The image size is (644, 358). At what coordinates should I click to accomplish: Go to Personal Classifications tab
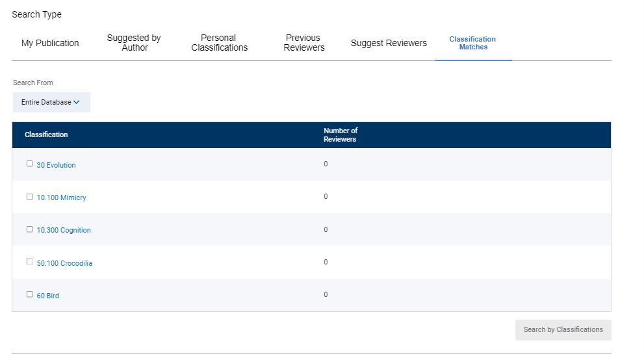tap(219, 43)
